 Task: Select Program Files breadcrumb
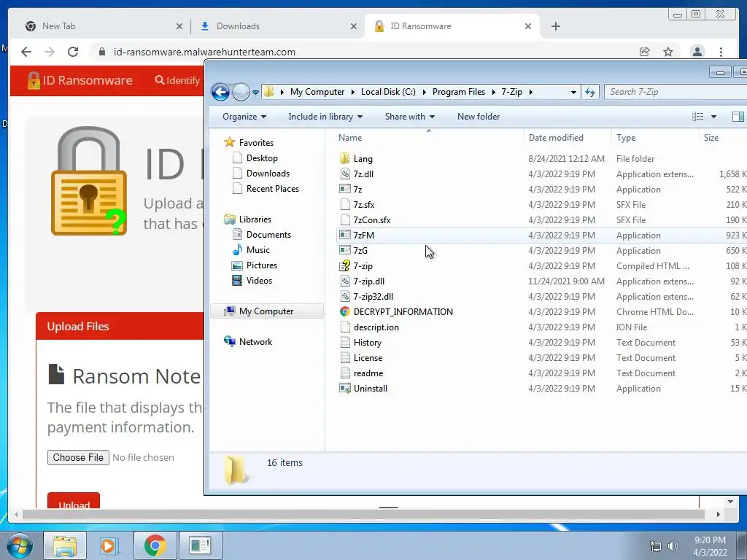click(459, 92)
